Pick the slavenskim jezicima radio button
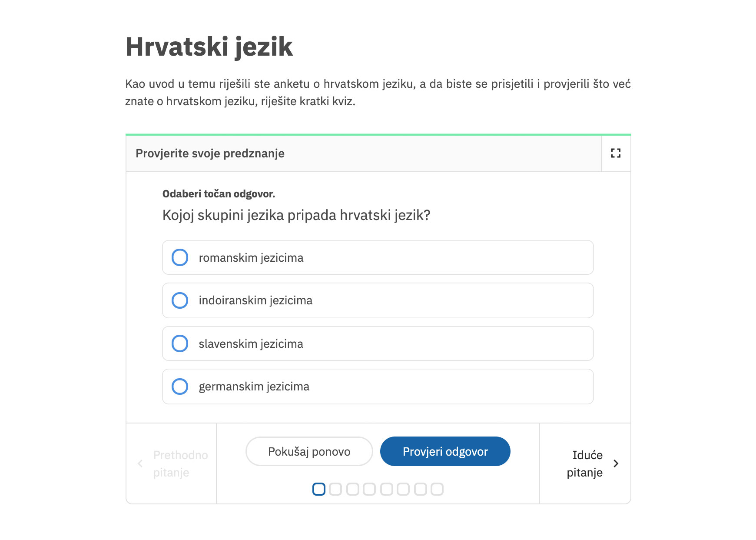Viewport: 756px width, 540px height. coord(180,343)
